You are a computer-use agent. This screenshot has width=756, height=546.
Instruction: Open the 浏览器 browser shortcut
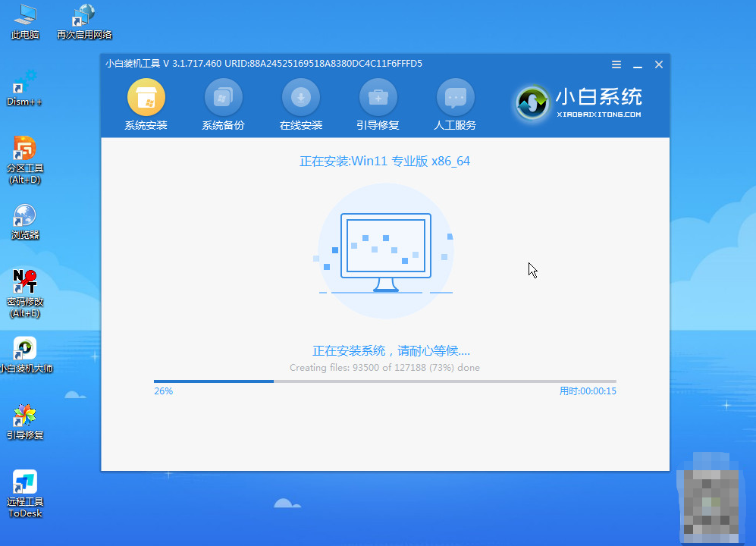[24, 220]
